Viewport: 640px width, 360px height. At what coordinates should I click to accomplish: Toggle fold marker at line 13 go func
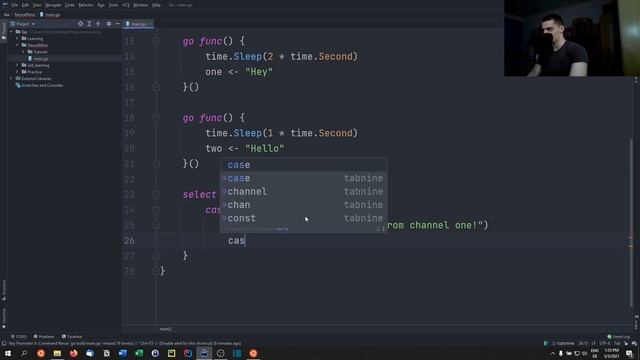pyautogui.click(x=156, y=41)
